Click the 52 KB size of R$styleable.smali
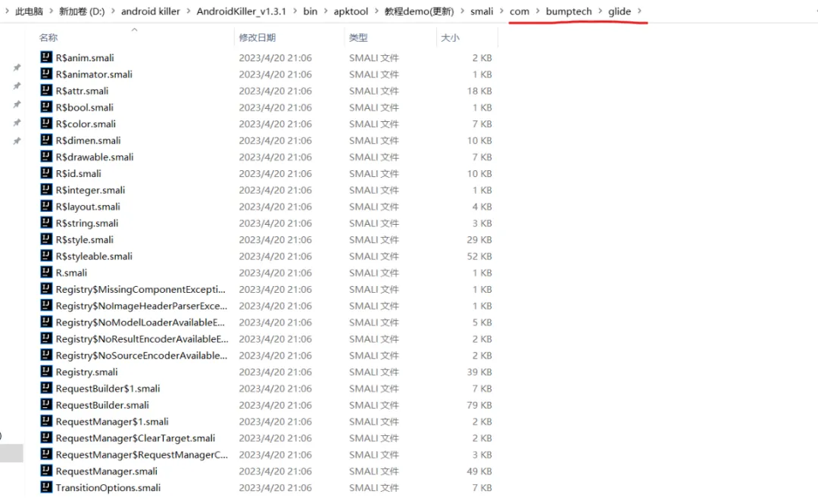818x504 pixels. coord(479,256)
